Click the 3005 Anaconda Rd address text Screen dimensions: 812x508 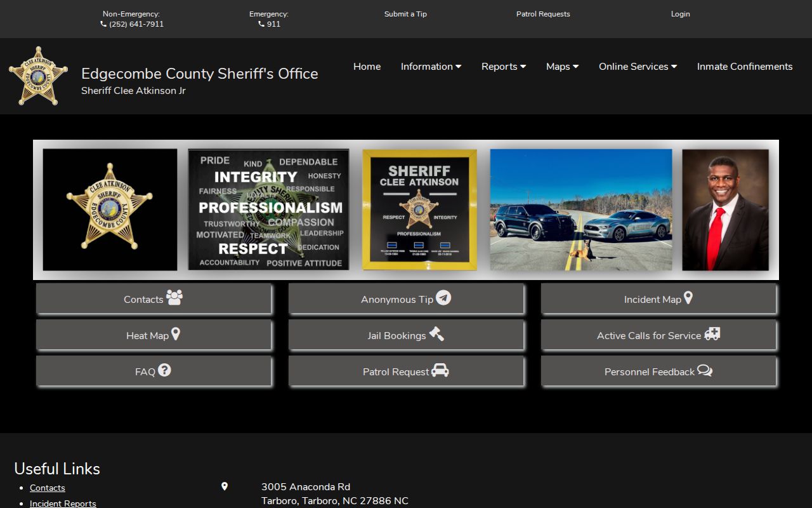(306, 487)
